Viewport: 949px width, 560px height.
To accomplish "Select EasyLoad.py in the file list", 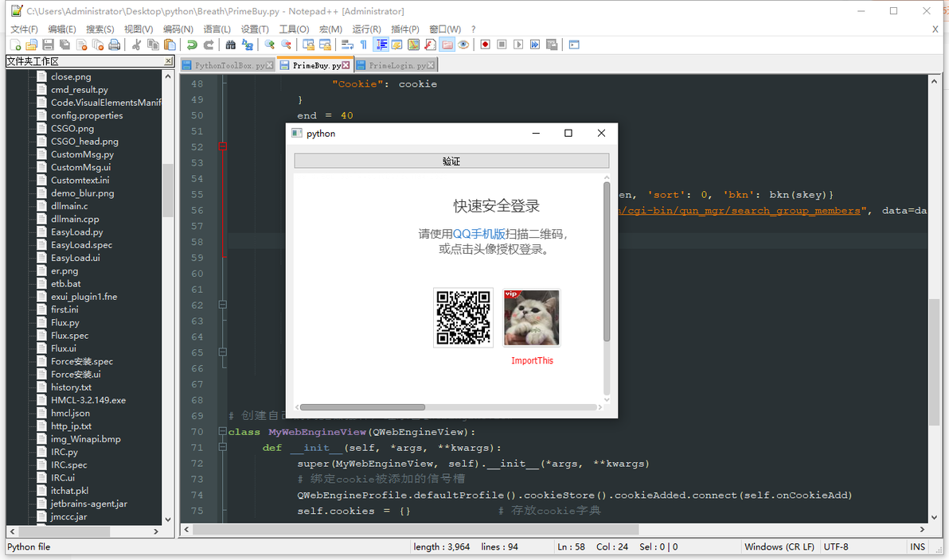I will (x=77, y=232).
